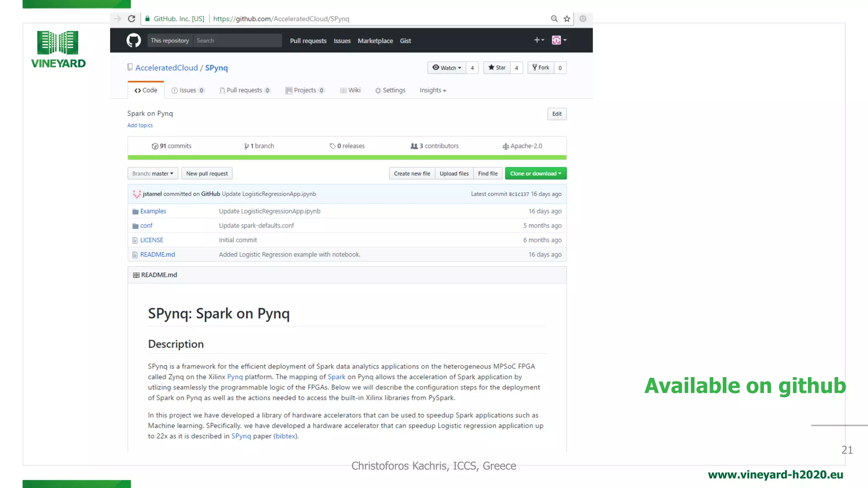The height and width of the screenshot is (488, 868).
Task: Open the SPynq paper link
Action: pyautogui.click(x=241, y=436)
